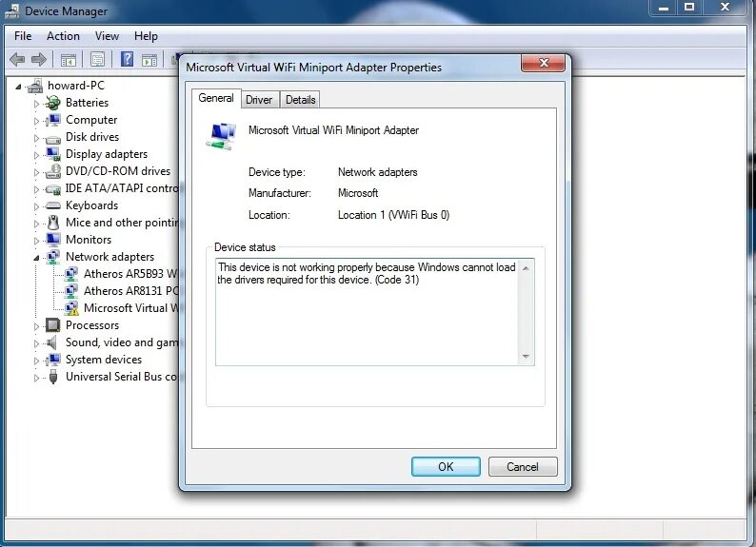756x547 pixels.
Task: Click the Mice and other pointing devices icon
Action: pos(53,223)
